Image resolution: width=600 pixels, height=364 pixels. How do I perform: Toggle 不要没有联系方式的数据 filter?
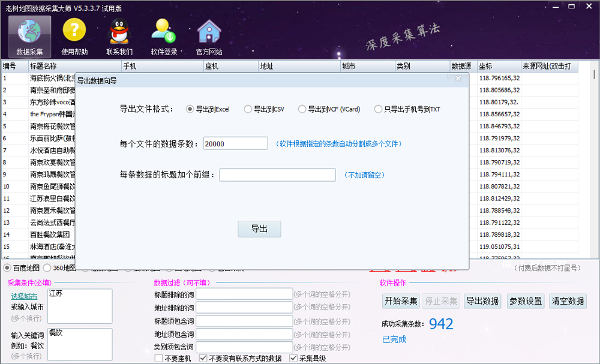(x=205, y=357)
